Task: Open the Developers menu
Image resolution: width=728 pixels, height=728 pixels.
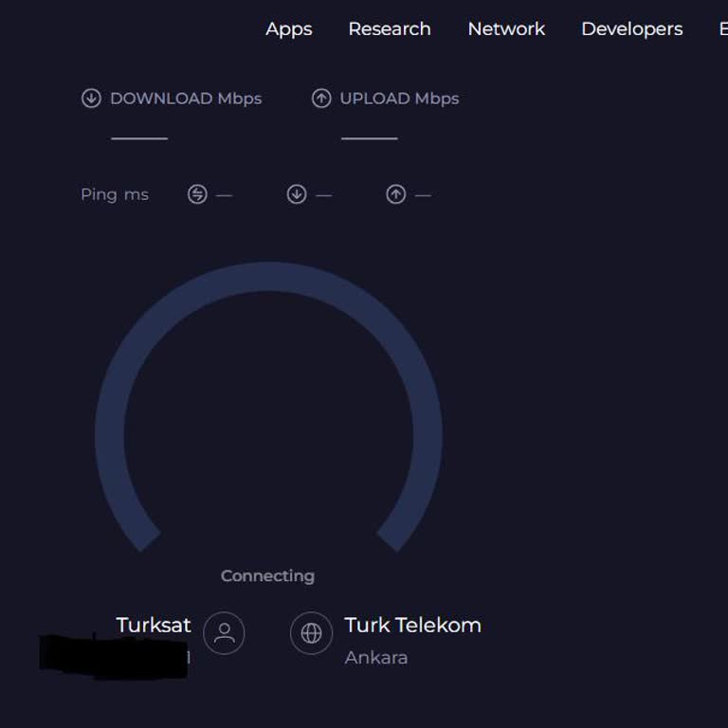Action: 632,29
